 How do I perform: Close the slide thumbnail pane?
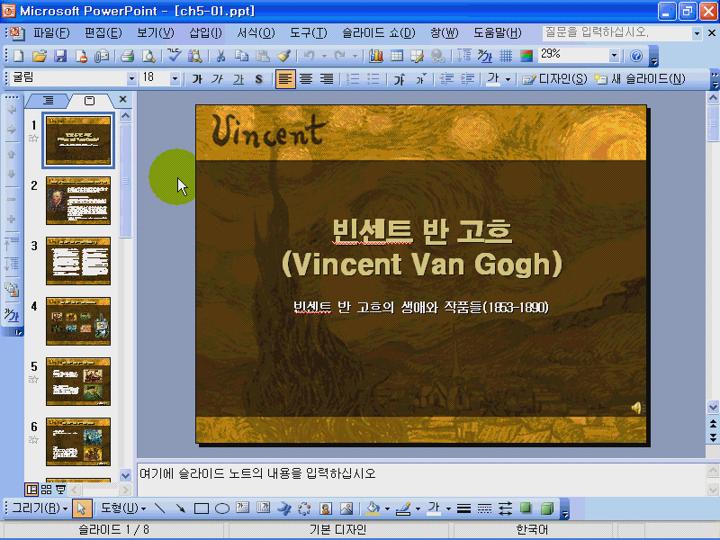pyautogui.click(x=123, y=99)
